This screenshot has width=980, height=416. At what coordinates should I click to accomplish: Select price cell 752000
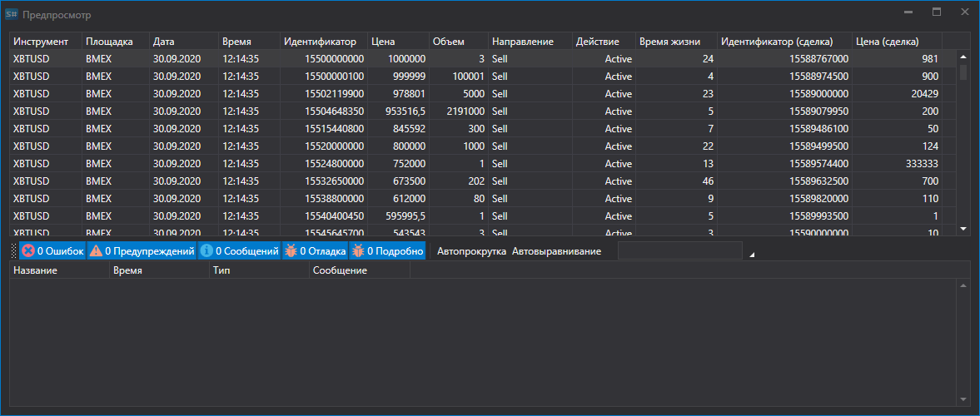click(399, 164)
